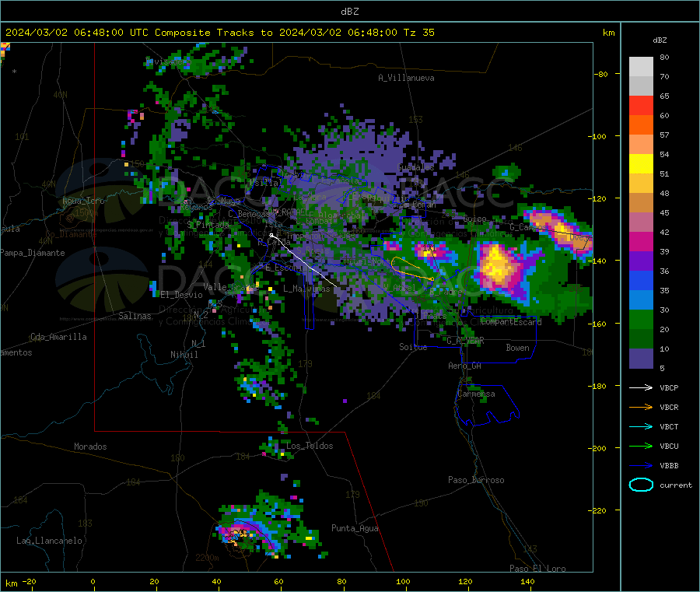This screenshot has height=592, width=700.
Task: Click the green VBCU arrow in legend
Action: [x=641, y=446]
